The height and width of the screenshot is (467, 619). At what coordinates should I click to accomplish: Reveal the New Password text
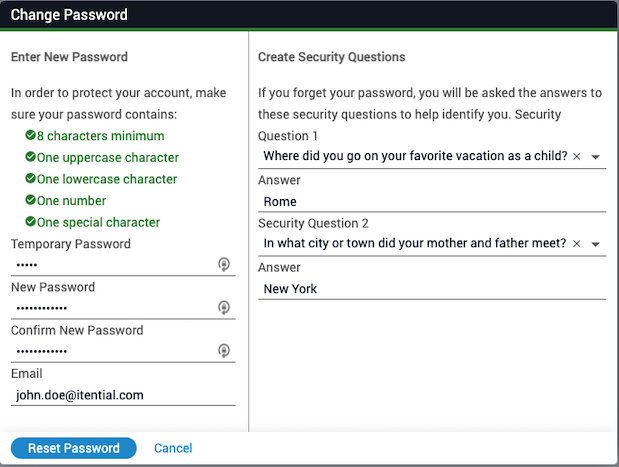click(x=224, y=308)
